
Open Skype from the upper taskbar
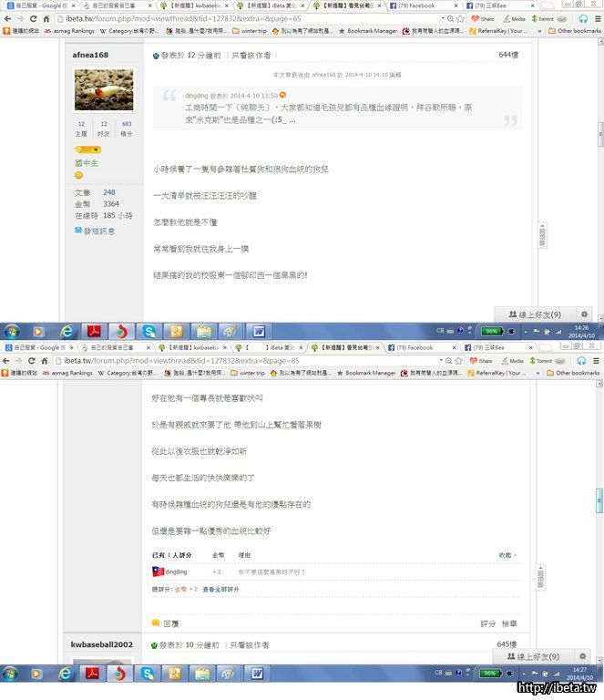(x=148, y=331)
